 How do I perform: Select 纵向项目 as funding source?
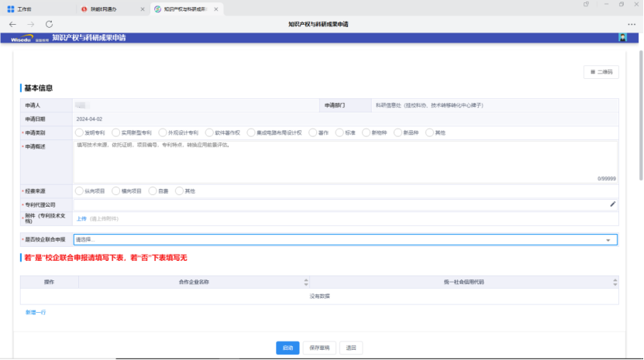tap(80, 190)
